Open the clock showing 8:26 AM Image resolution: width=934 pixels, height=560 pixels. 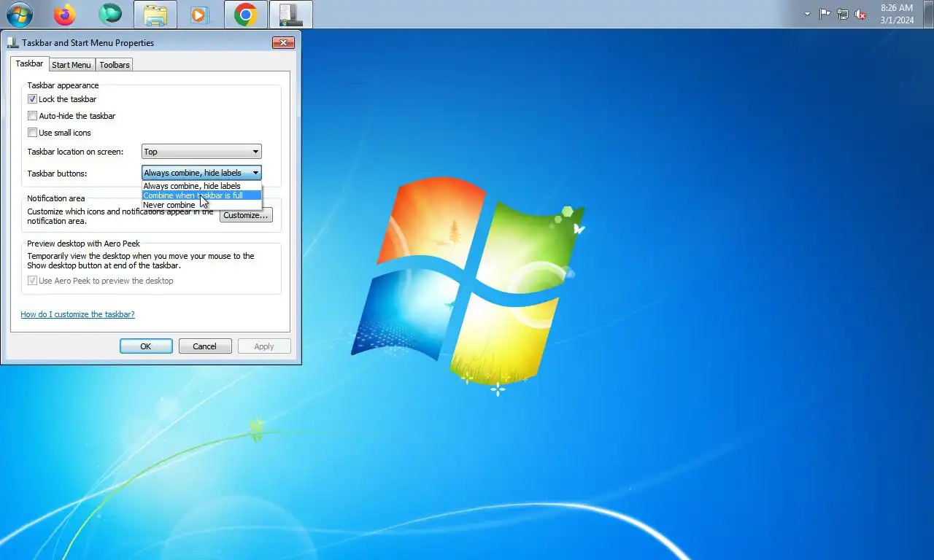pyautogui.click(x=897, y=14)
